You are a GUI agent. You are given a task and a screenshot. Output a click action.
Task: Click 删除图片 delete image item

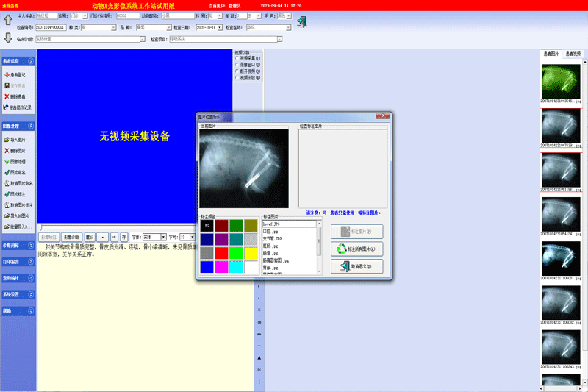click(15, 151)
